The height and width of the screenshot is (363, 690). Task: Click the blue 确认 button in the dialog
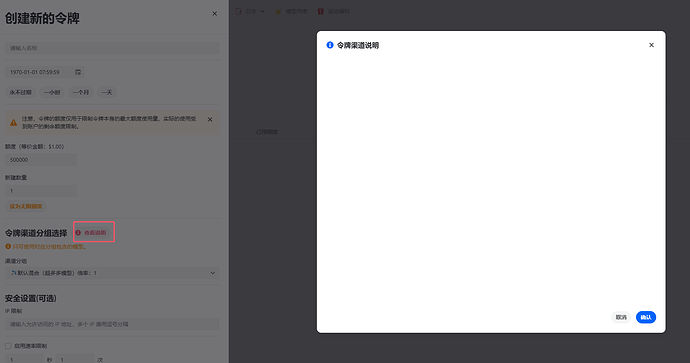point(646,317)
